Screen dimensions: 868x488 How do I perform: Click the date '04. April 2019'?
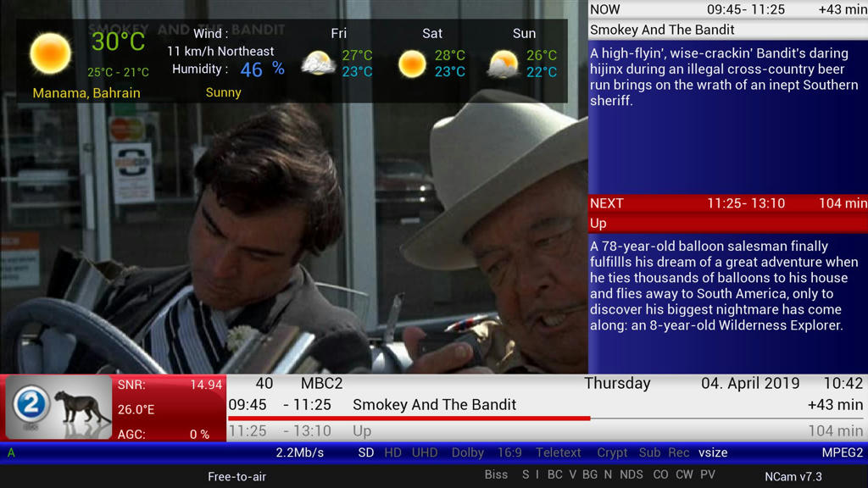(x=750, y=384)
